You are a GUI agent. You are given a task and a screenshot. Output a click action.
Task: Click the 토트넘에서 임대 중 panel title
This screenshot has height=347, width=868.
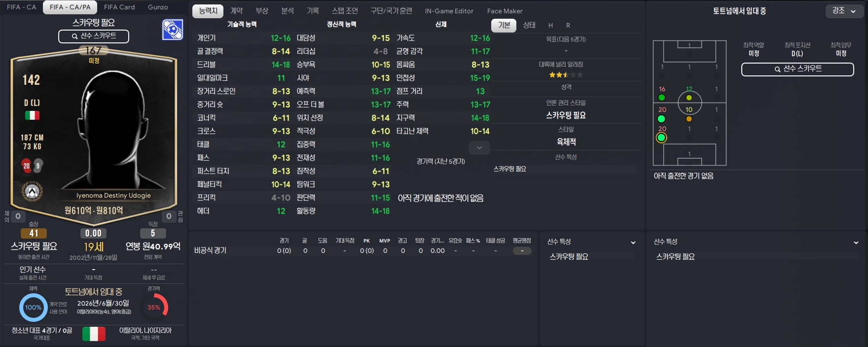739,11
